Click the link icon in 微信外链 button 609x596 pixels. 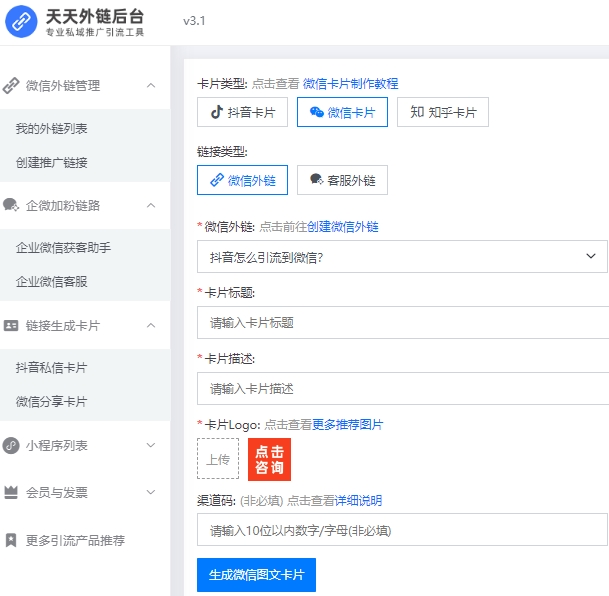(x=217, y=180)
